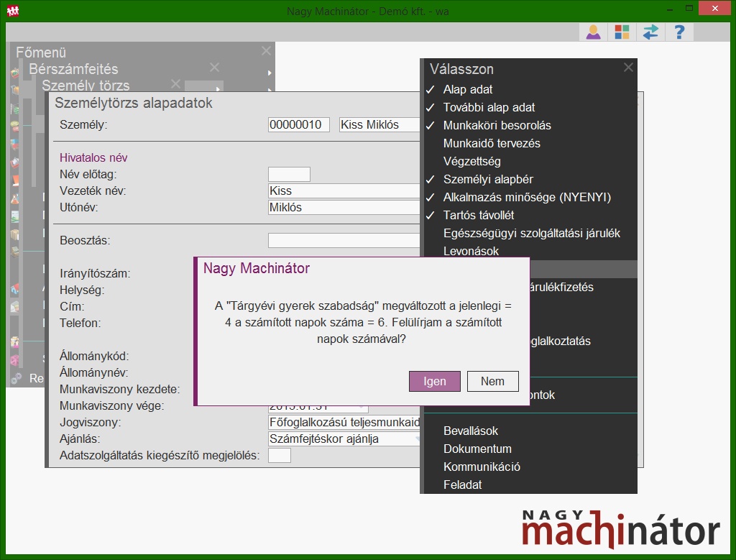The height and width of the screenshot is (560, 736).
Task: Click the Kiss Miklós name field
Action: pos(379,125)
